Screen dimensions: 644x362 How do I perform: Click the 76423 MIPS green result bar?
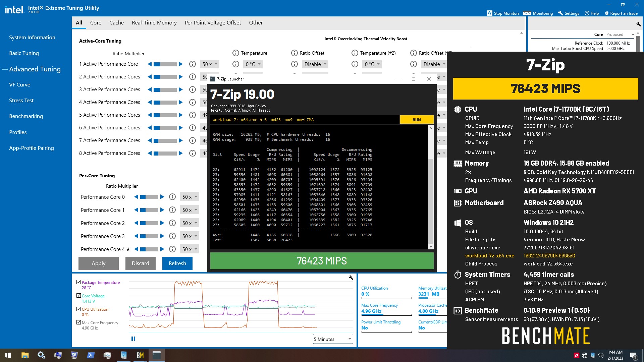click(x=322, y=261)
